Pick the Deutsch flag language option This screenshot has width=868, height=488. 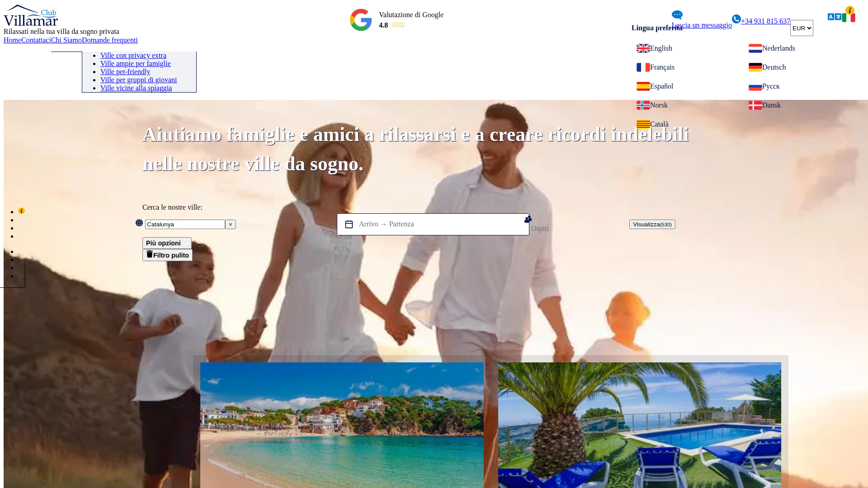[x=755, y=67]
